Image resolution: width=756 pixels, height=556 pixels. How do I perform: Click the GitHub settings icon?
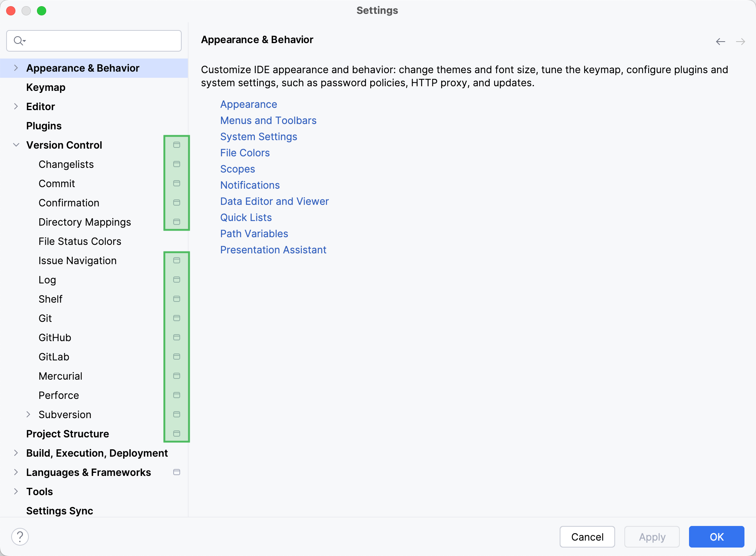[176, 337]
